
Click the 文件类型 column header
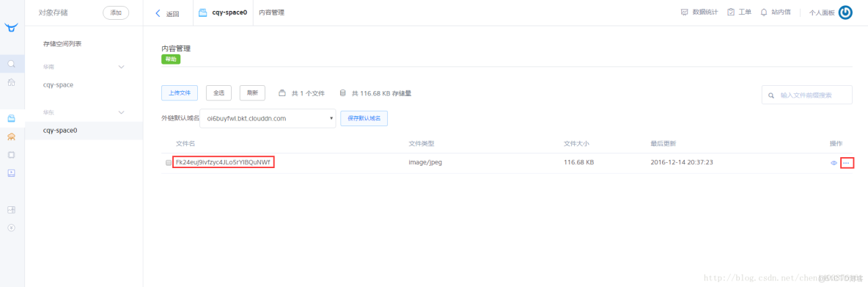click(422, 144)
